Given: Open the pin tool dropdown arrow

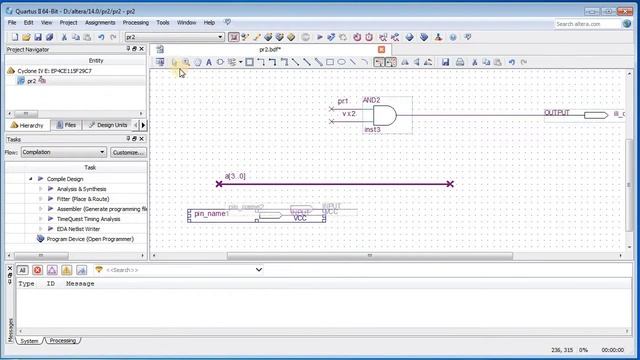Looking at the screenshot, I should [x=241, y=62].
